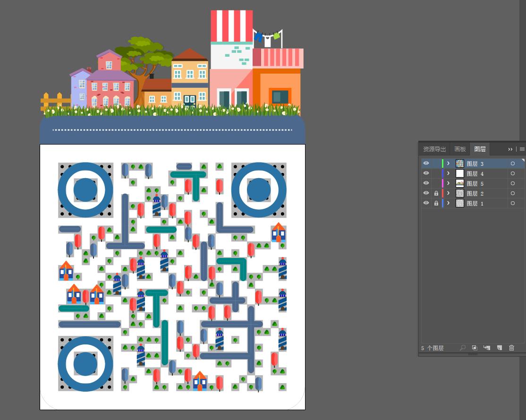Open the Layers panel options menu

coord(522,149)
